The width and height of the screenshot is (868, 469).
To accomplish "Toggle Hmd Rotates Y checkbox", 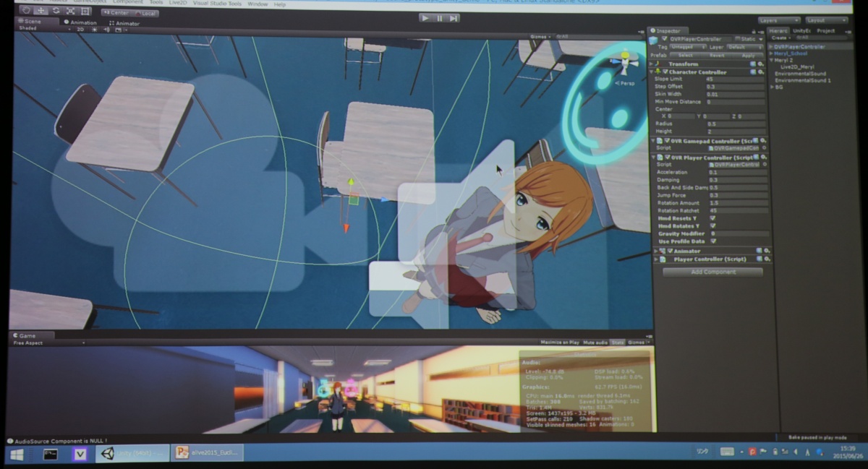I will 712,225.
